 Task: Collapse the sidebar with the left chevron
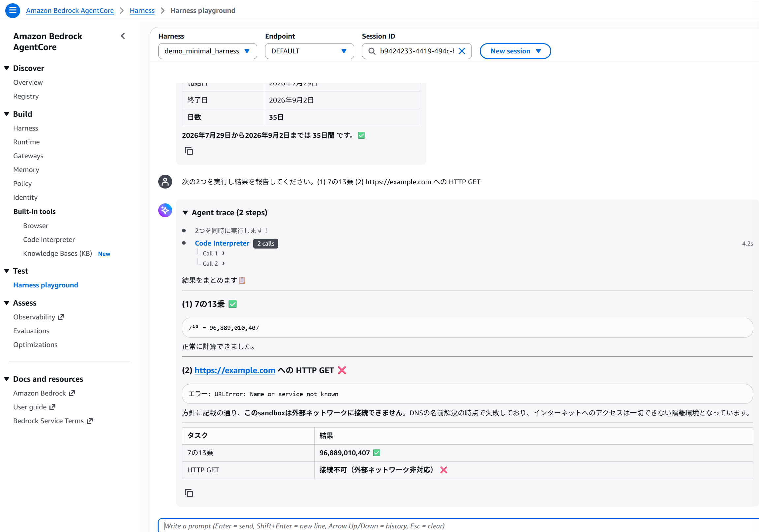[123, 36]
